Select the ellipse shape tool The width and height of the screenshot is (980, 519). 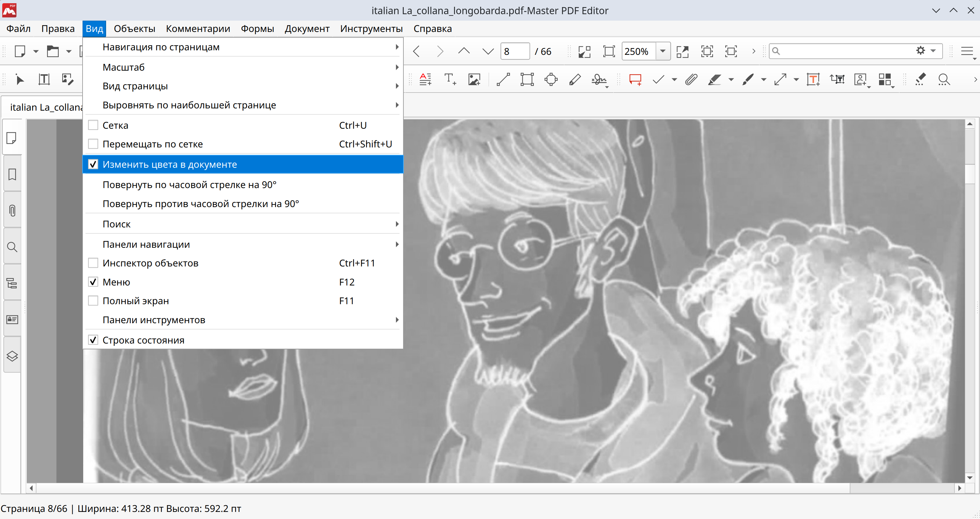551,80
